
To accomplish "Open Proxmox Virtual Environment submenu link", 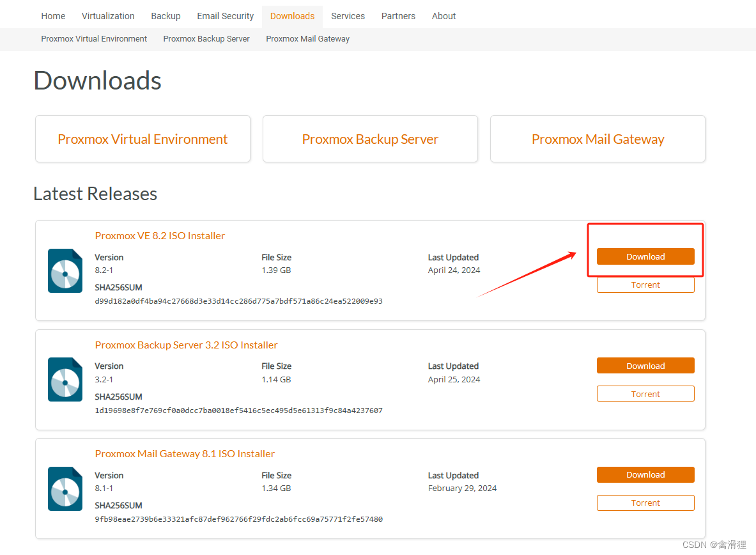I will pos(94,38).
